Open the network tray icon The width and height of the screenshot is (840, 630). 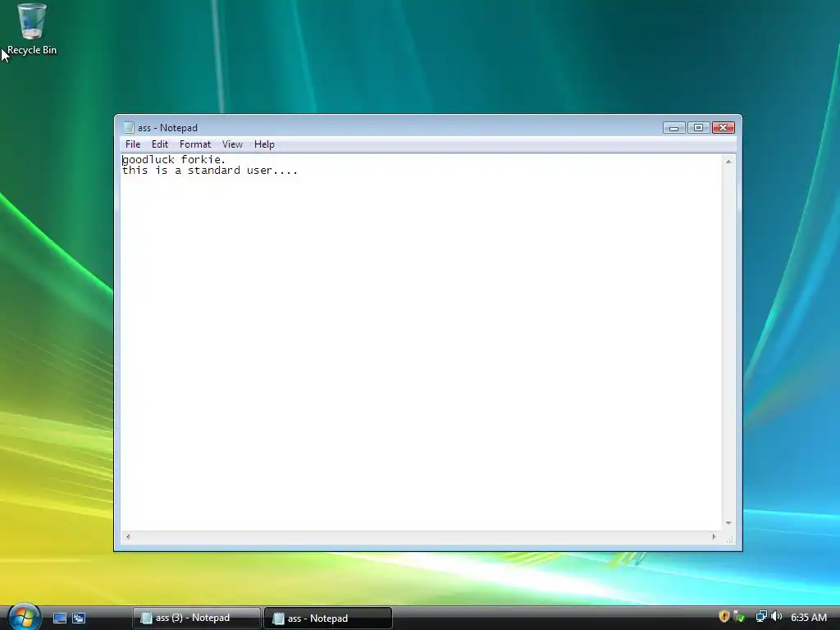761,617
